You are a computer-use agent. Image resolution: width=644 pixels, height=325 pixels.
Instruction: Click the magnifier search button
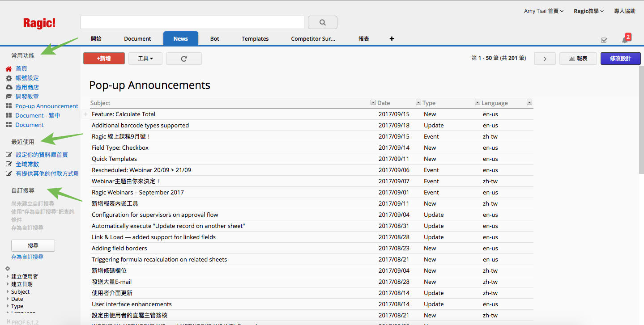323,22
